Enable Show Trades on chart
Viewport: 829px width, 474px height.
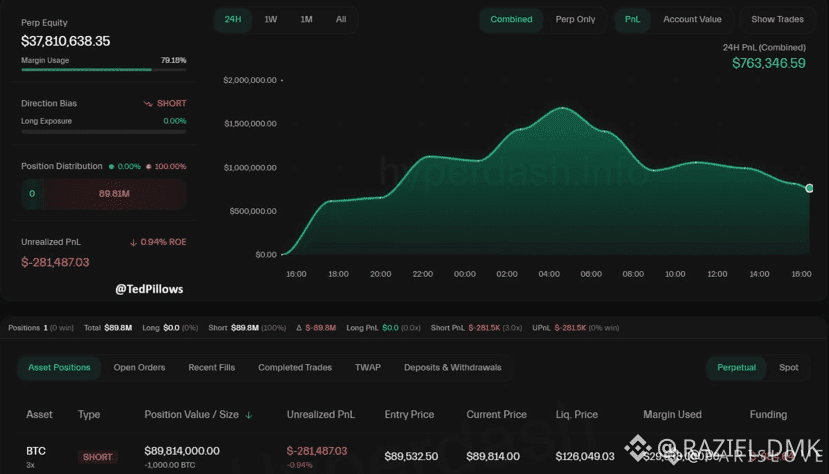click(777, 20)
